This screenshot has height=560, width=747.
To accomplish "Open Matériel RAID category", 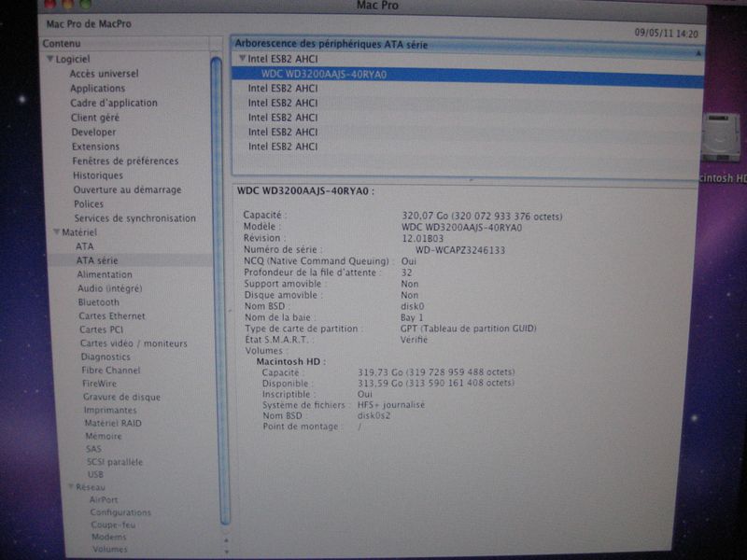I will point(113,423).
